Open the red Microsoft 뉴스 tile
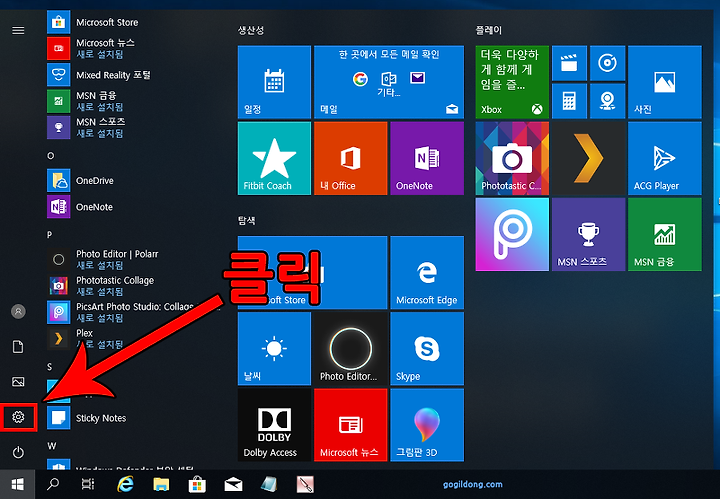Screen dimensions: 720x499 (350, 425)
